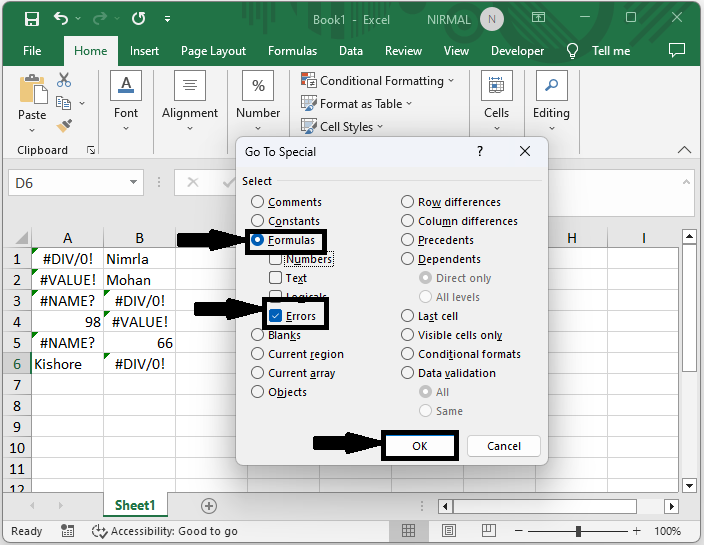Select the Current region radio option

(x=257, y=354)
